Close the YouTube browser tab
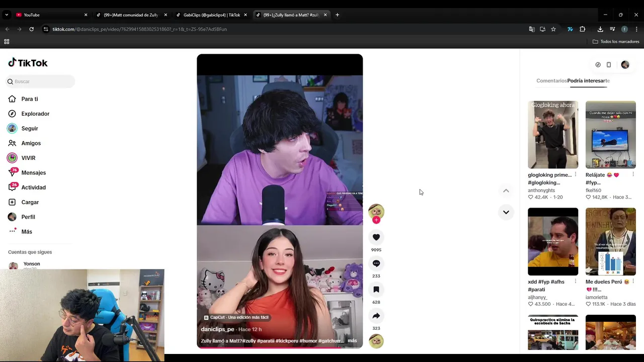This screenshot has width=644, height=362. coord(86,15)
